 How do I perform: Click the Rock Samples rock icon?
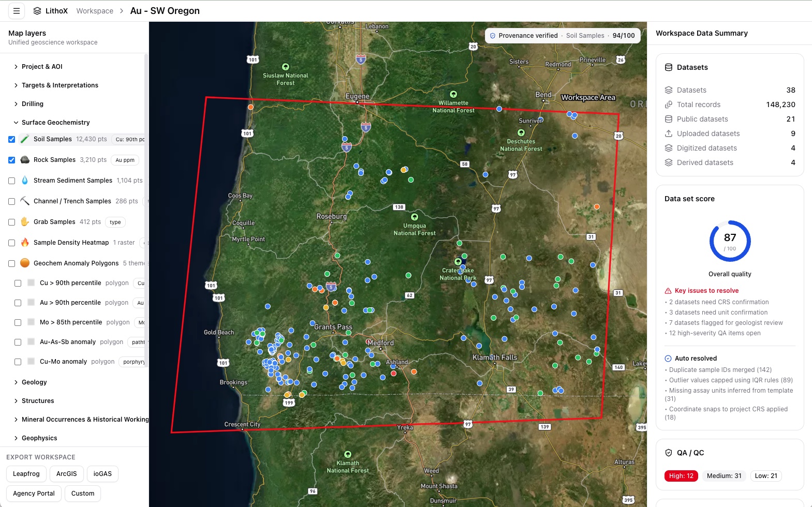pos(25,160)
